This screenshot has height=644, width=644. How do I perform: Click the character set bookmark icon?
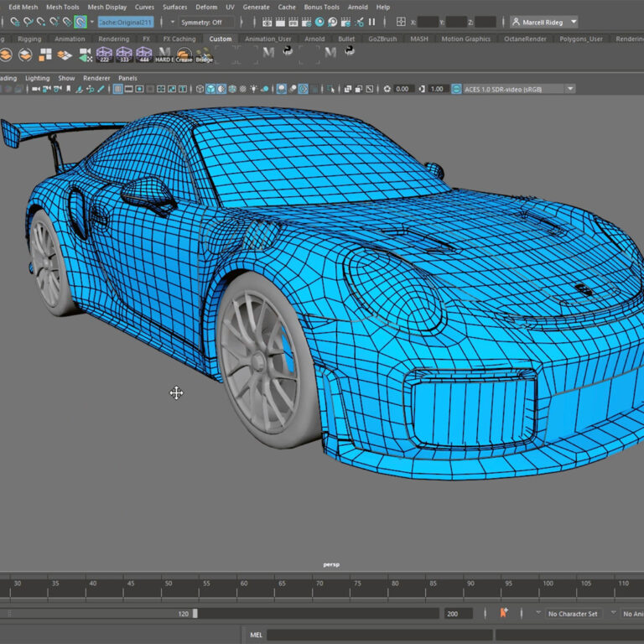504,613
